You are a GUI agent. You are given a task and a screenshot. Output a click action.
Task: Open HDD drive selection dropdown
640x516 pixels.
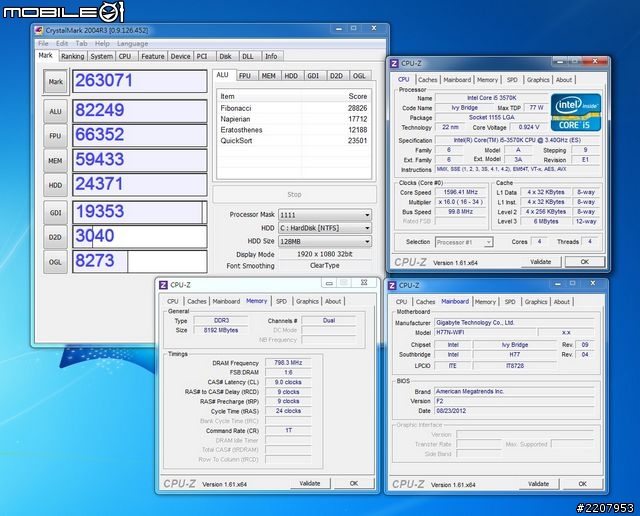pyautogui.click(x=325, y=228)
